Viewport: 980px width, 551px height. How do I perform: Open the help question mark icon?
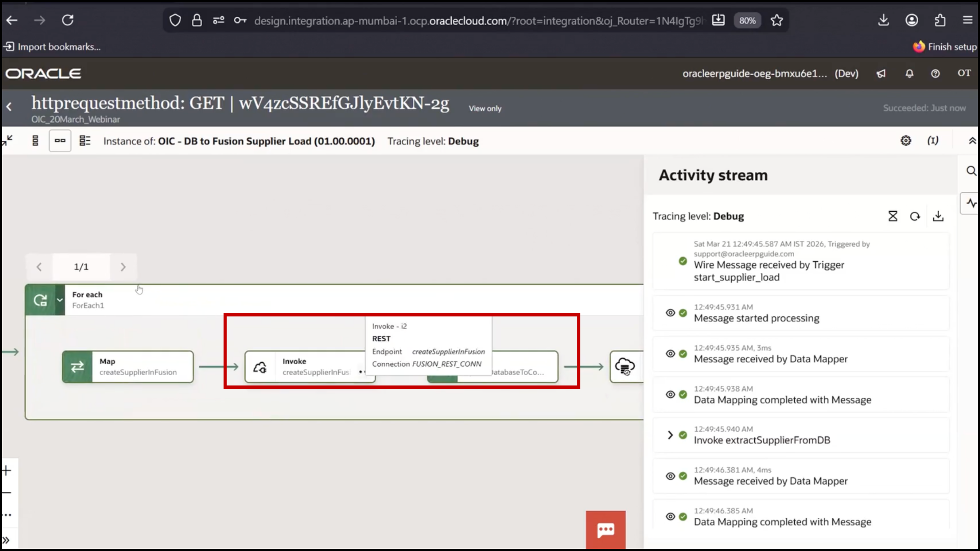click(935, 73)
